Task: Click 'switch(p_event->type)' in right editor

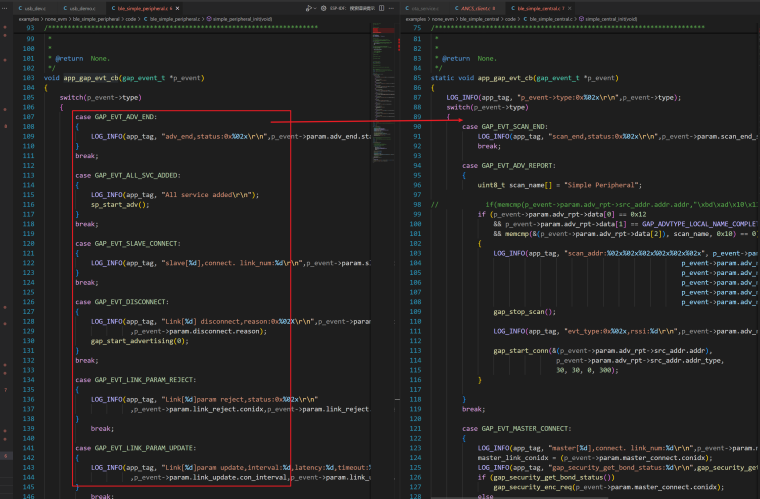Action: coord(487,107)
